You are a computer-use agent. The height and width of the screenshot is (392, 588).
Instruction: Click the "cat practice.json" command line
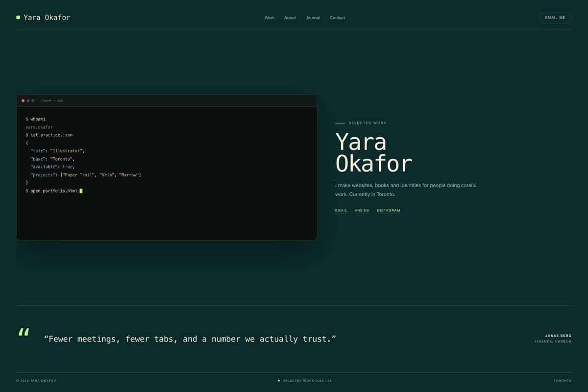pyautogui.click(x=49, y=135)
